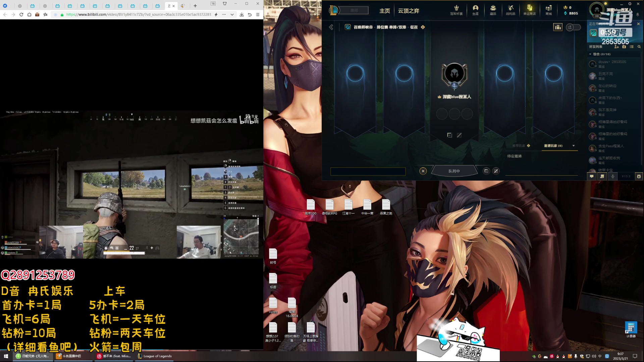Click lobby chat input field

(x=368, y=172)
